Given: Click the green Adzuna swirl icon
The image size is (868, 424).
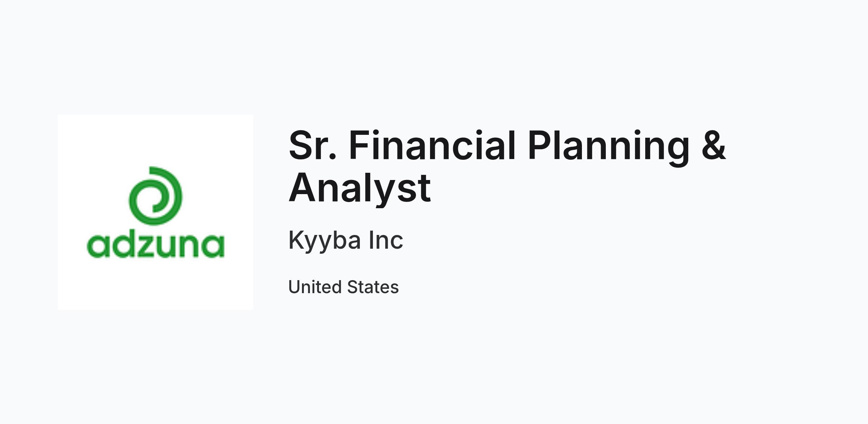Looking at the screenshot, I should 156,196.
